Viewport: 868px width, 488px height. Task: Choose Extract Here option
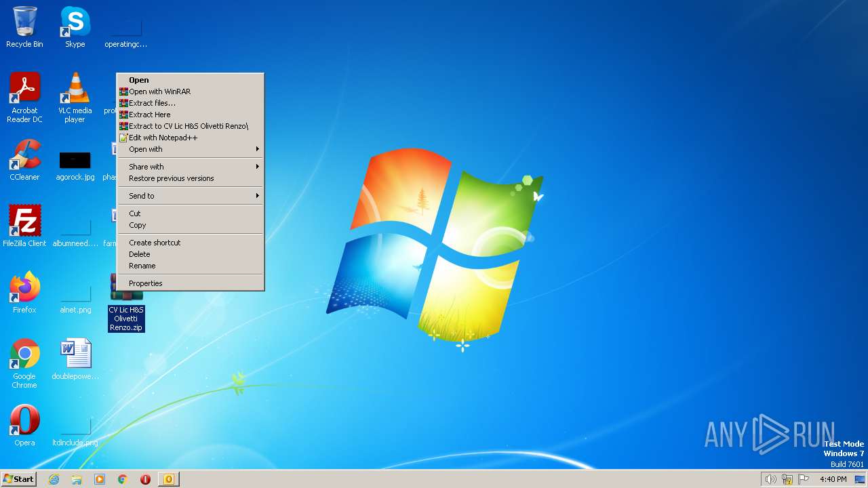point(191,115)
